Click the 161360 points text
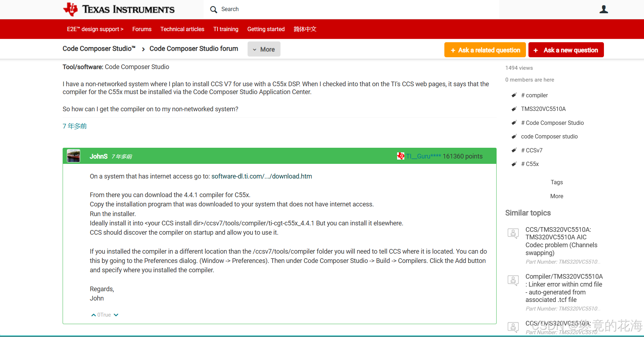The image size is (644, 337). point(463,156)
